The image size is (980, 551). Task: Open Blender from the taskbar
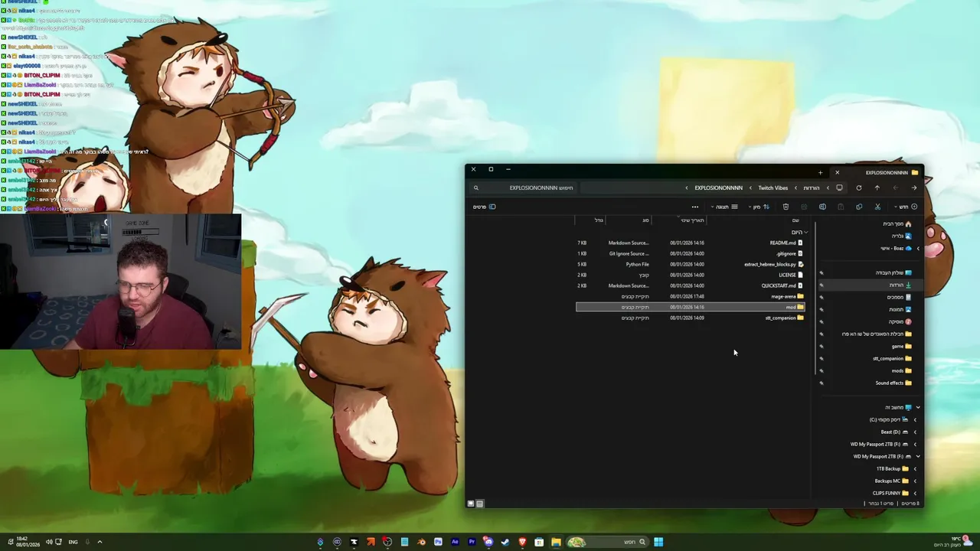pos(421,542)
